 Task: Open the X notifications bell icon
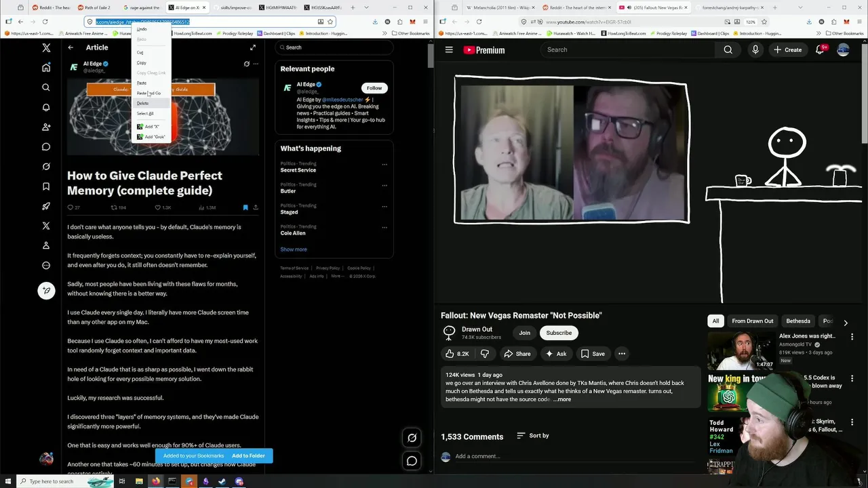pyautogui.click(x=46, y=107)
